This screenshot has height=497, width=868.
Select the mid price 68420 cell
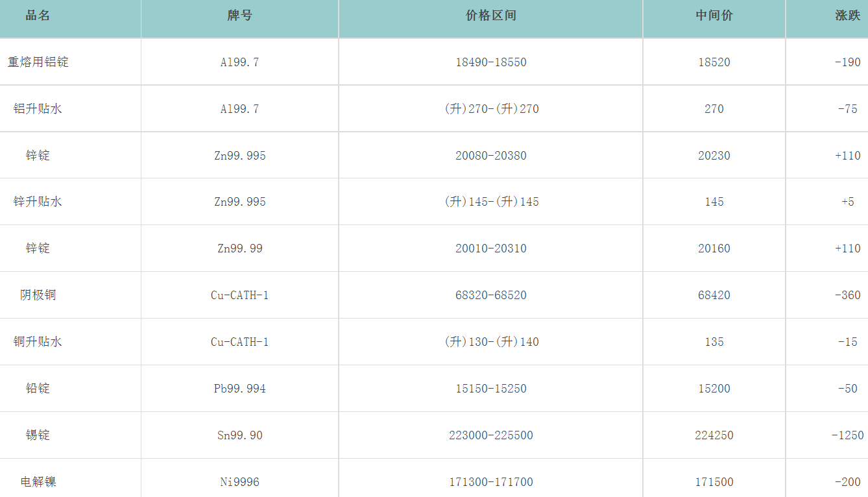coord(714,295)
